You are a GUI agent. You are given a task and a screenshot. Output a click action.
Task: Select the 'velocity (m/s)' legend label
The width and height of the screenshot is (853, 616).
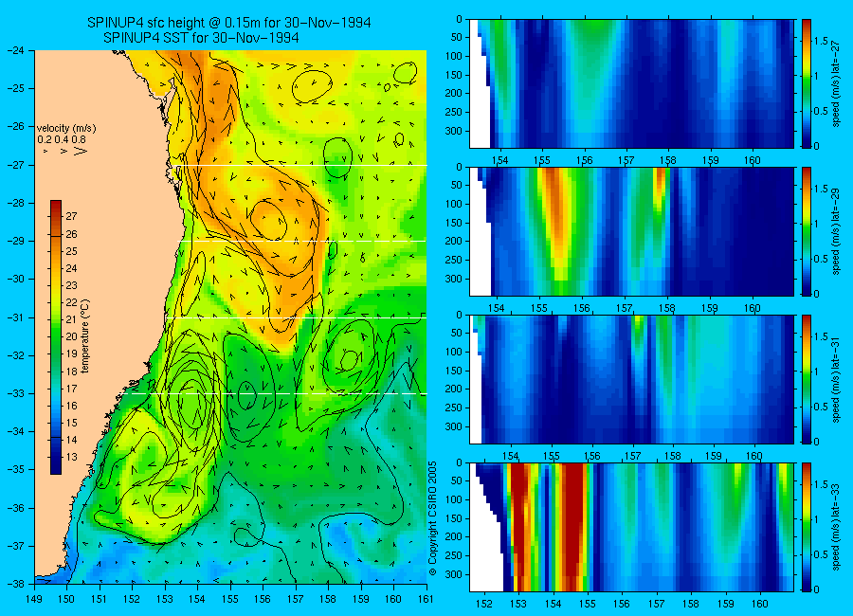click(66, 129)
